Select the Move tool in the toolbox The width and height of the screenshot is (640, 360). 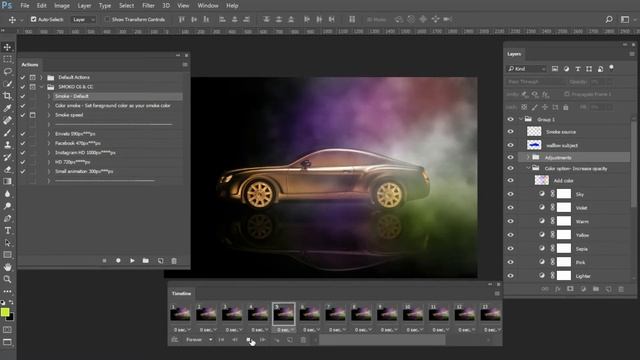pos(7,47)
